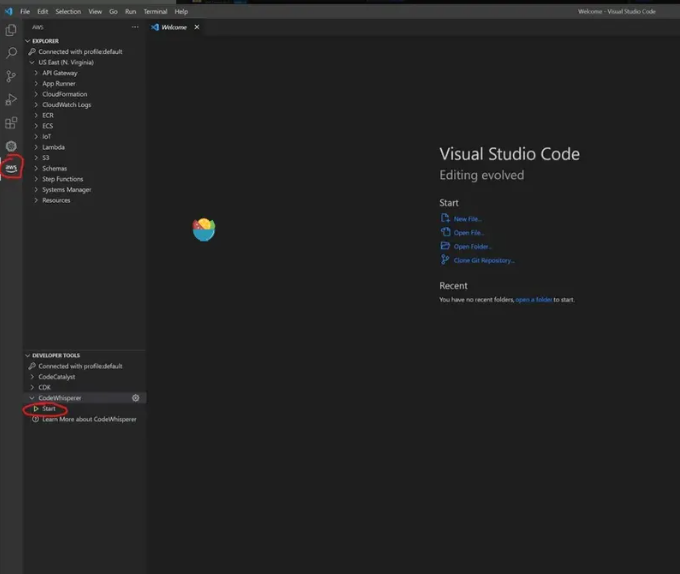Expand the CDK node
The image size is (680, 574).
(x=32, y=388)
